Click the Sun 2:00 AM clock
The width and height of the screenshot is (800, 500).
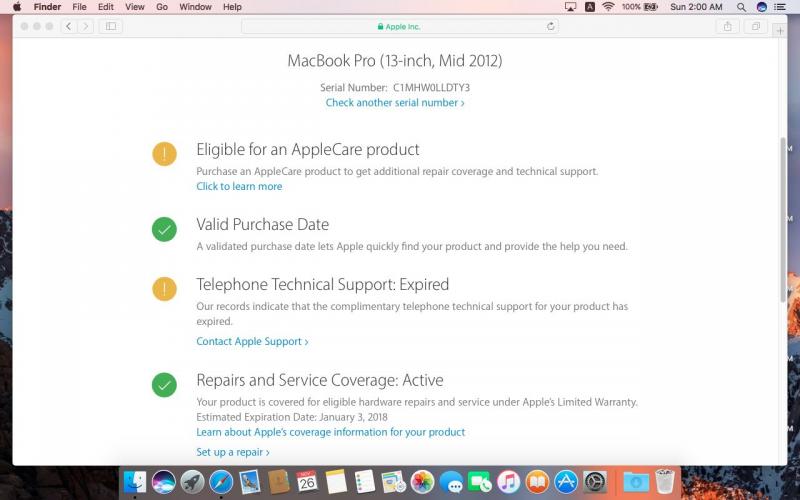pos(696,7)
